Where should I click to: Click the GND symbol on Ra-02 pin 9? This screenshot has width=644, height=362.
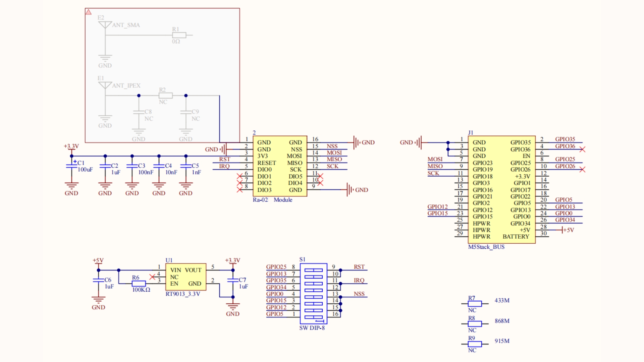click(351, 190)
